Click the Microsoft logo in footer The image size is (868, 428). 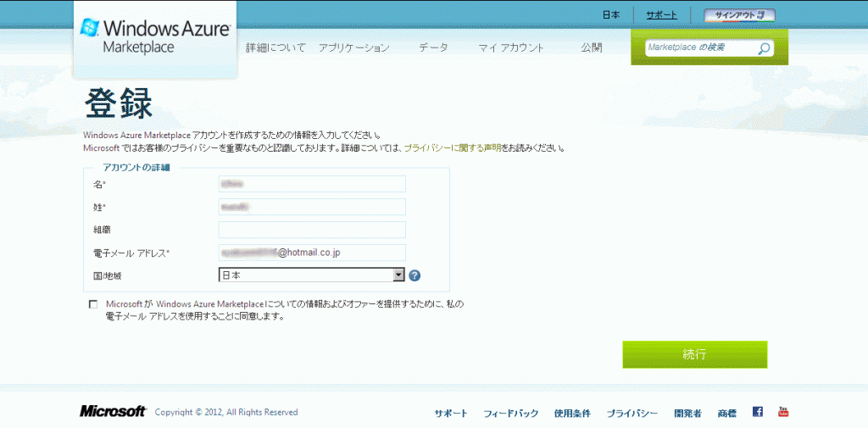[114, 411]
